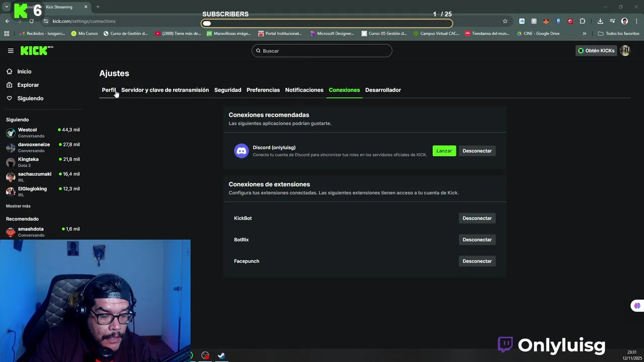Open Kingteka channel in the sidebar

tap(43, 162)
